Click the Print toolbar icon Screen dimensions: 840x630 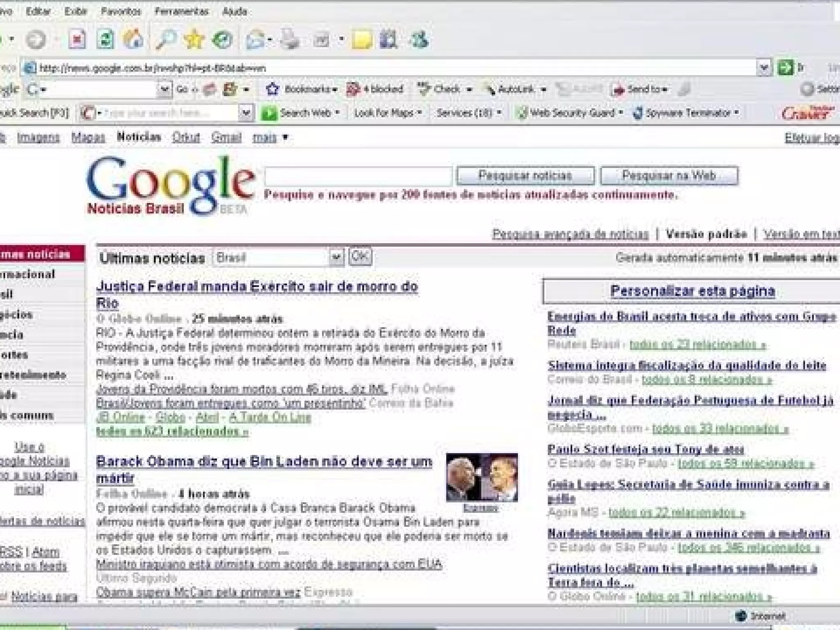click(290, 40)
